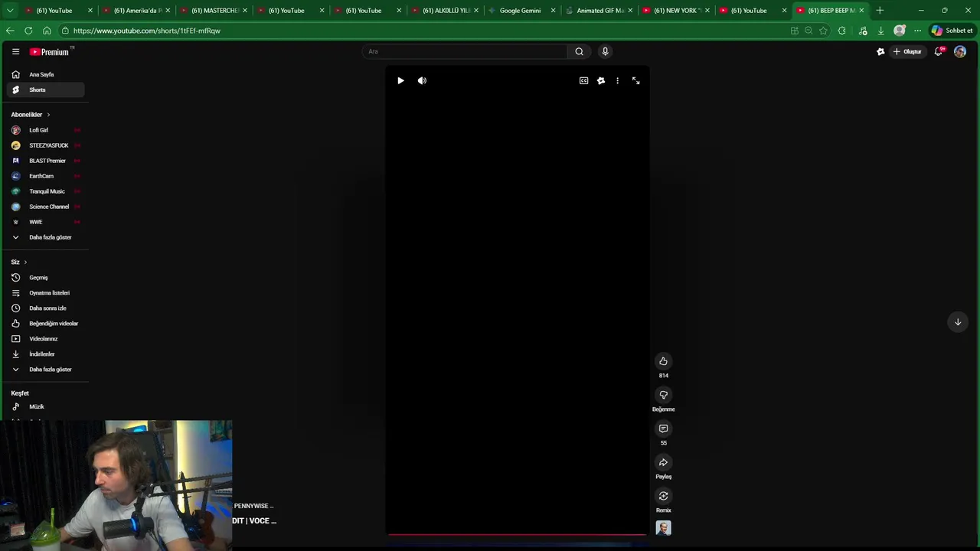Switch to the NEW YORK tab
This screenshot has width=980, height=551.
(x=676, y=11)
